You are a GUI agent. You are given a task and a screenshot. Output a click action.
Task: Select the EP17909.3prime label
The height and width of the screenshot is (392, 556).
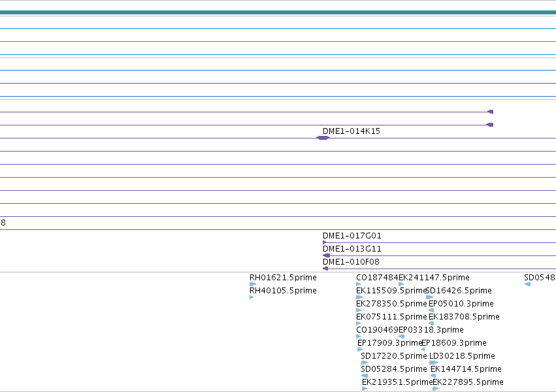click(x=389, y=343)
